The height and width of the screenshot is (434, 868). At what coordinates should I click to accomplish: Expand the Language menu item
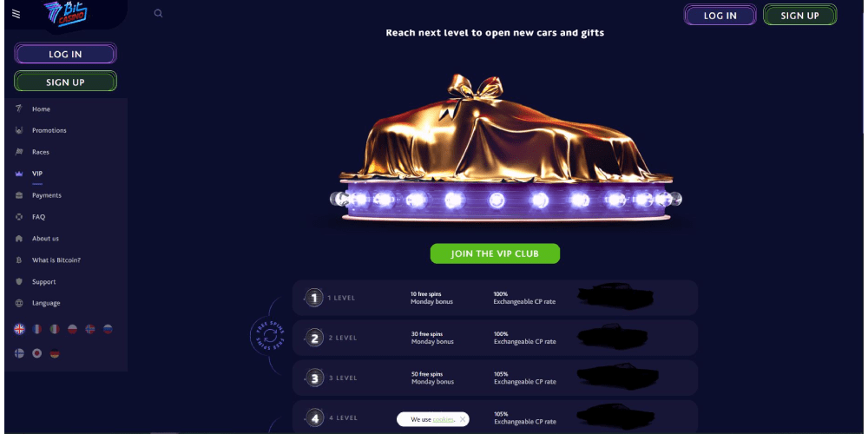pos(46,303)
